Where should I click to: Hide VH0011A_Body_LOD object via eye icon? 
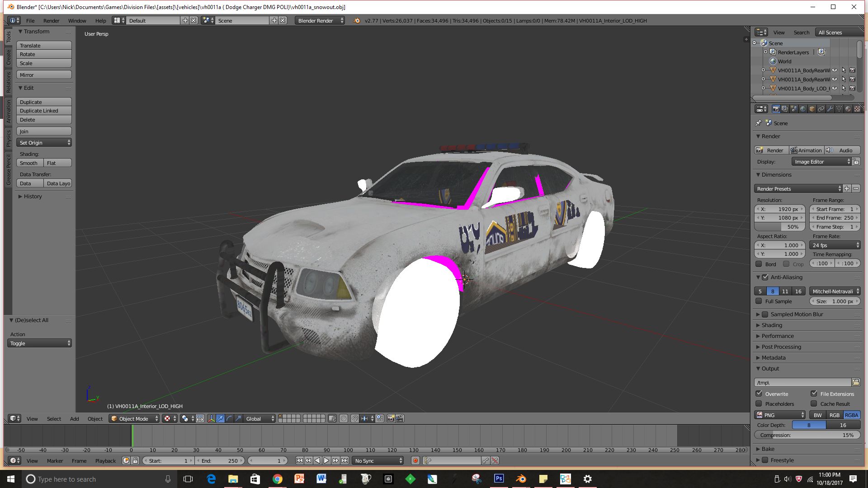click(x=835, y=88)
